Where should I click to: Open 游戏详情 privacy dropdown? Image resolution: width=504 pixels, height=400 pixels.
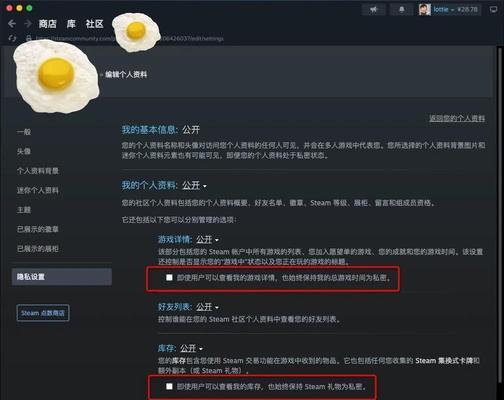point(207,239)
